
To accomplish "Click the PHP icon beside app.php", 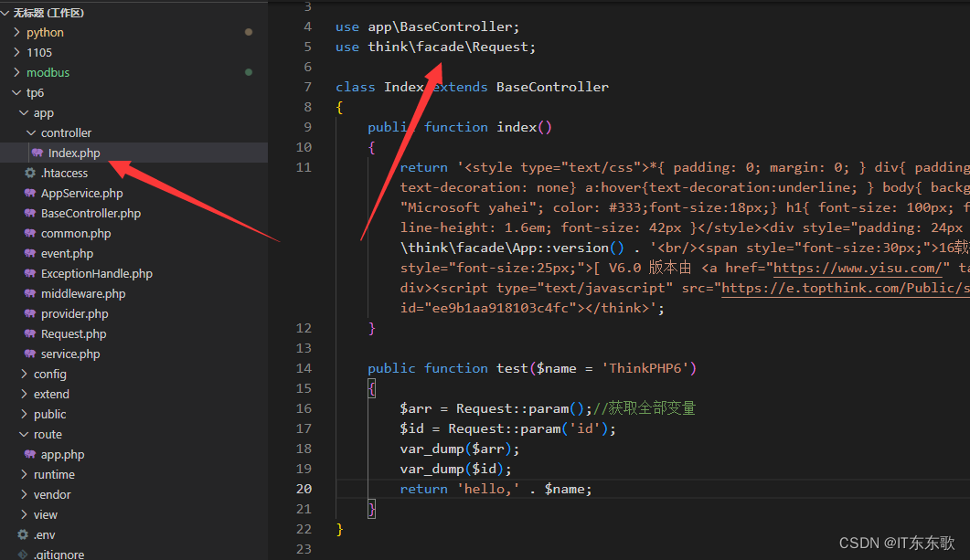I will (x=29, y=454).
